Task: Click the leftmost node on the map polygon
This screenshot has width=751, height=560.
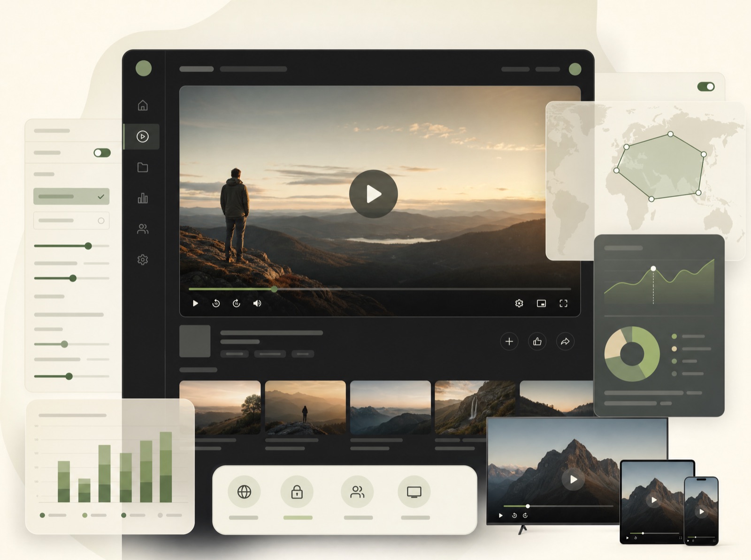Action: [x=617, y=170]
